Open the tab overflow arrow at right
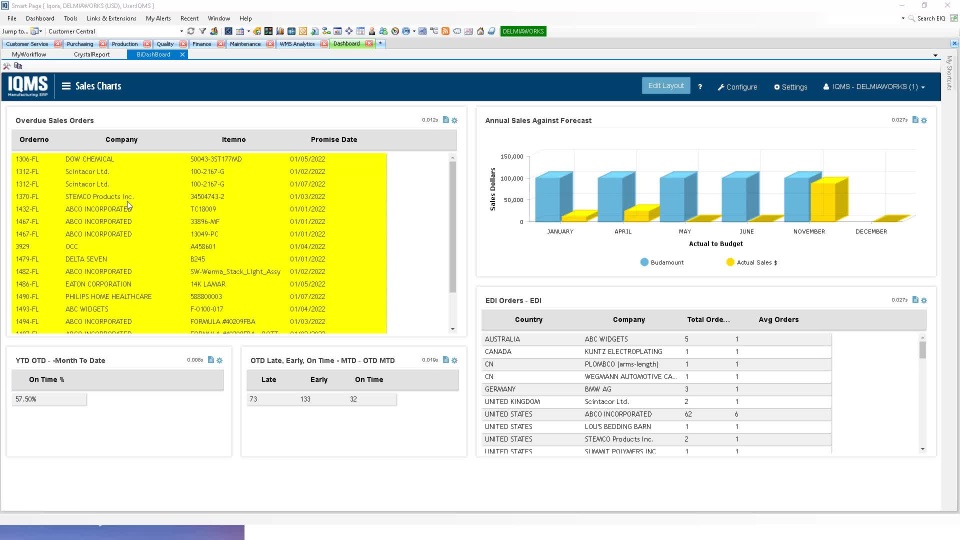This screenshot has height=540, width=960. (935, 55)
